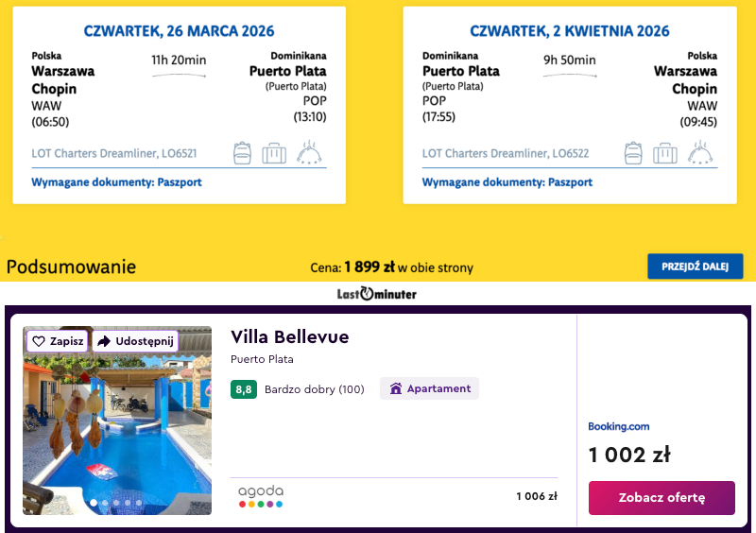Click the suitcase icon on flight LO6522
756x533 pixels.
point(665,152)
